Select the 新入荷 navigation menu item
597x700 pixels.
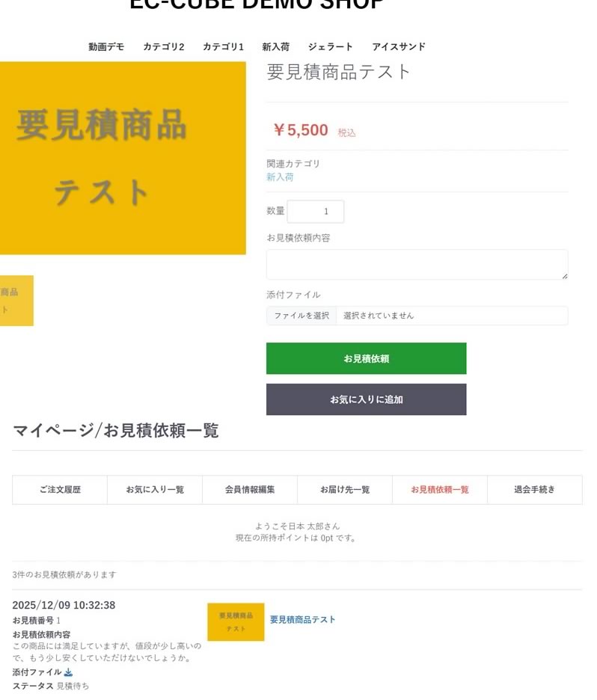click(x=275, y=46)
